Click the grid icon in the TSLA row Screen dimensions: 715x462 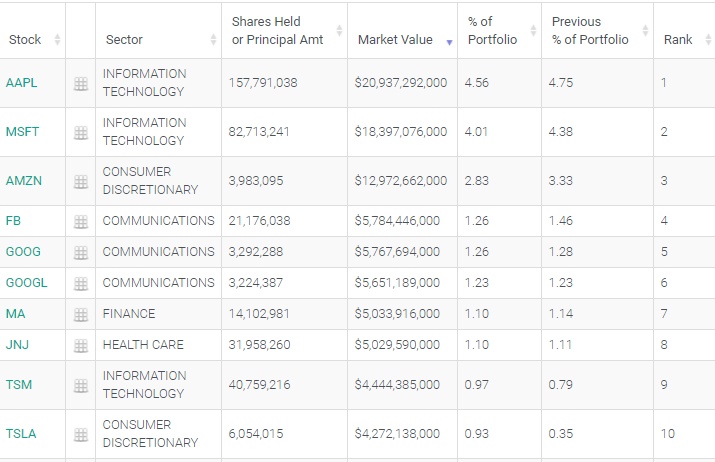click(81, 434)
